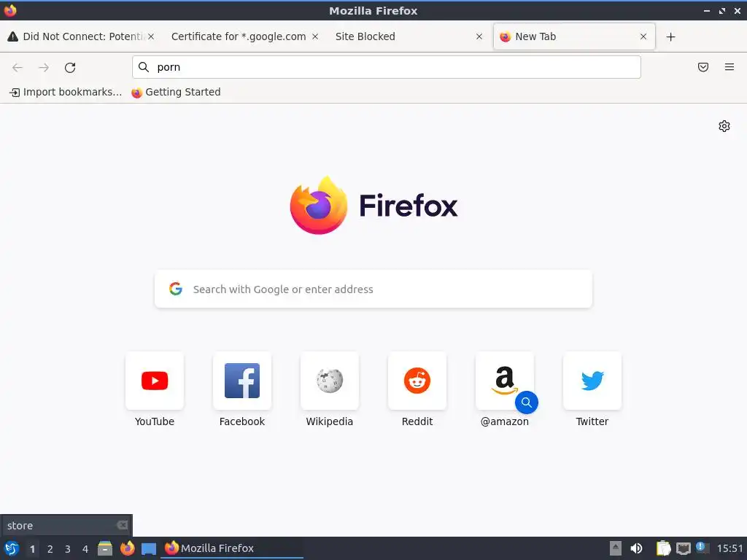Image resolution: width=747 pixels, height=560 pixels.
Task: Close the 'New Tab' tab
Action: pos(643,36)
